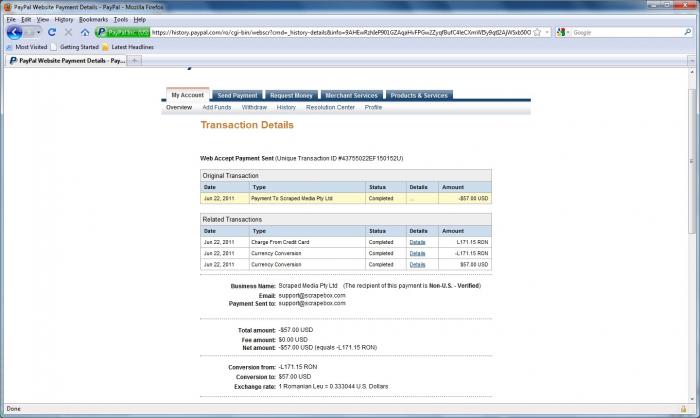Screen dimensions: 700x418
Task: Open the Edit menu
Action: [26, 20]
